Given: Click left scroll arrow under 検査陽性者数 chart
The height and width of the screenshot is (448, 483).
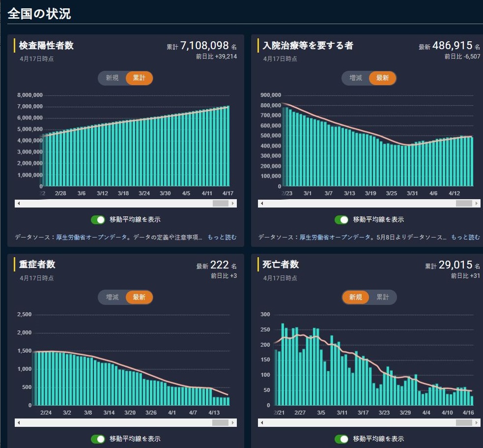Looking at the screenshot, I should coord(19,203).
